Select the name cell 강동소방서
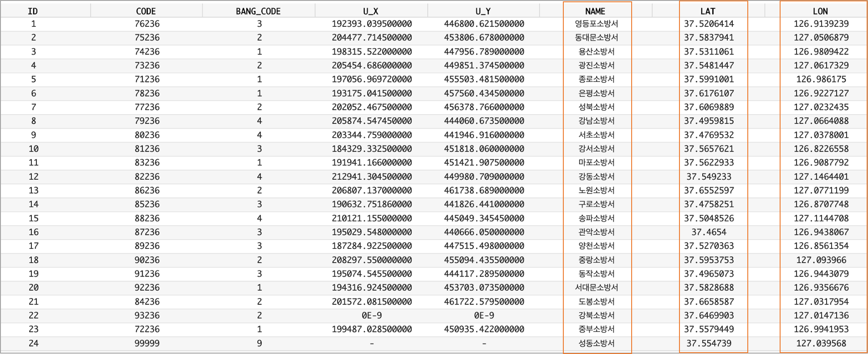 pos(597,176)
